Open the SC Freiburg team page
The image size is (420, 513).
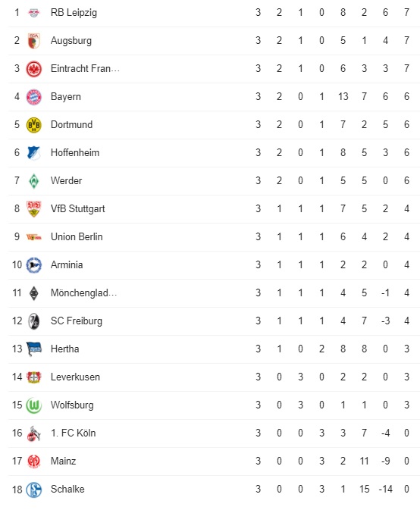point(77,321)
